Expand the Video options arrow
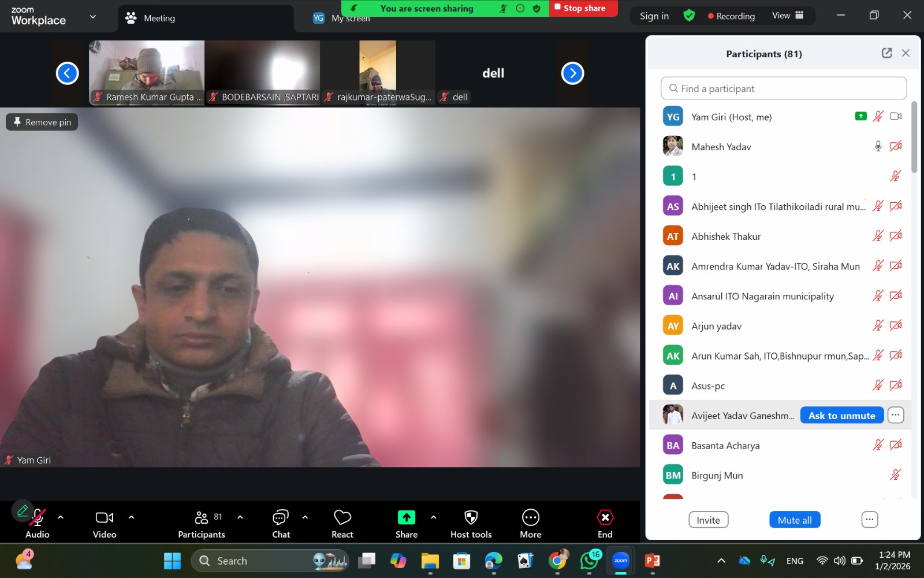This screenshot has width=924, height=578. pyautogui.click(x=131, y=517)
